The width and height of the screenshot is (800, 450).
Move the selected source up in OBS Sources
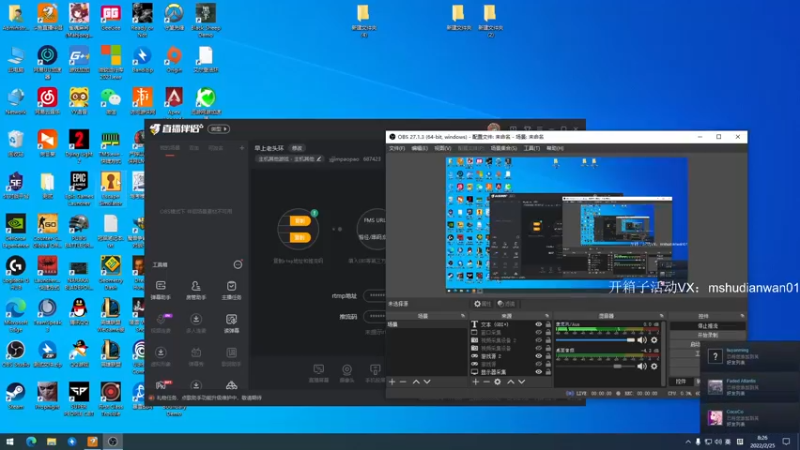(511, 382)
